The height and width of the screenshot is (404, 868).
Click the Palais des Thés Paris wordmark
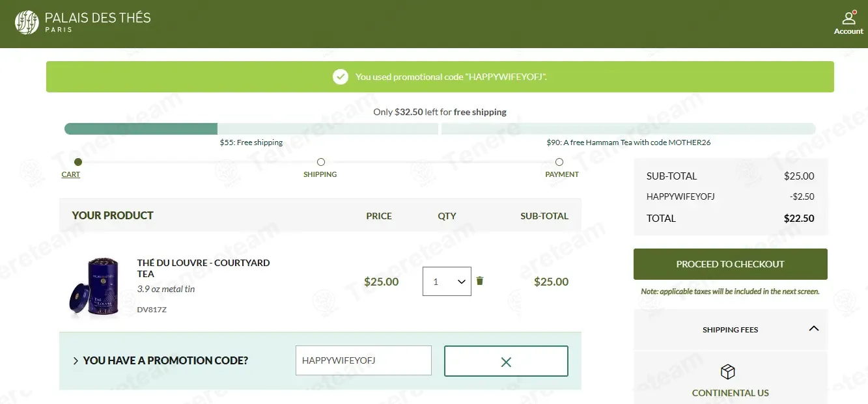[x=98, y=21]
